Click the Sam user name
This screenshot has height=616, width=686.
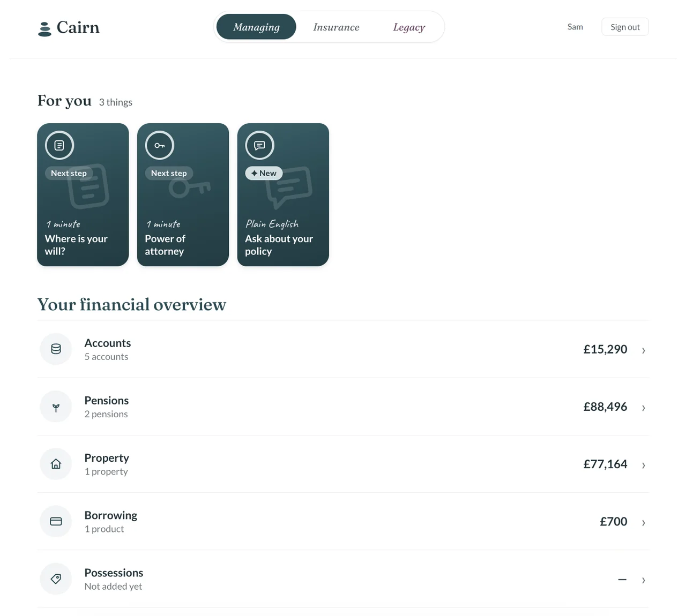[575, 27]
